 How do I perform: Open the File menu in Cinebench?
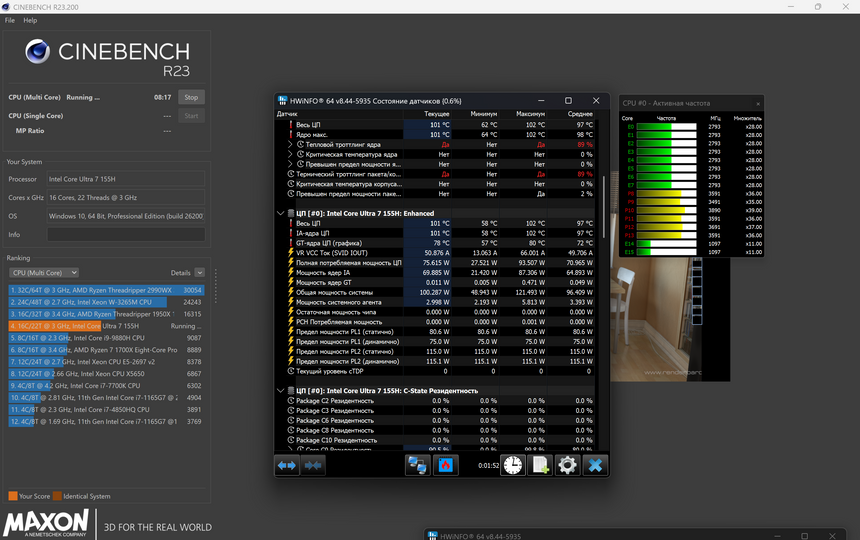coord(10,20)
